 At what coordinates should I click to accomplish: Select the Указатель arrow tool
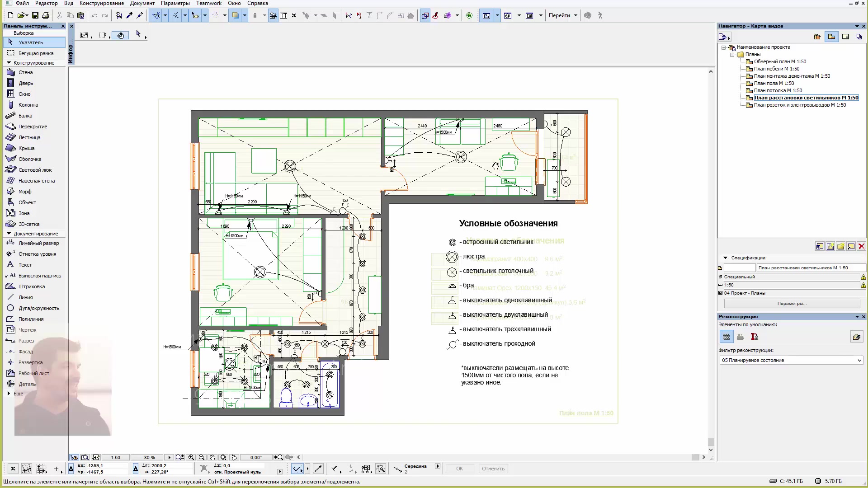[x=34, y=42]
